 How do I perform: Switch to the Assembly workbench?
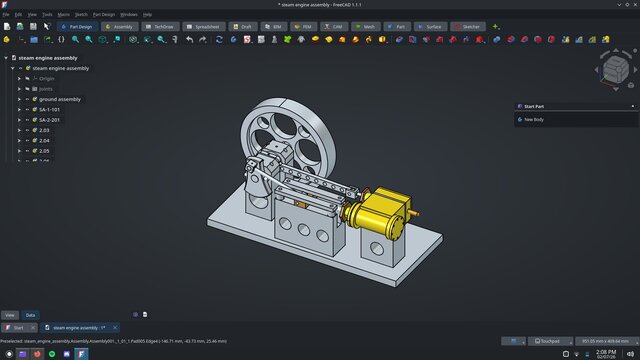[120, 27]
